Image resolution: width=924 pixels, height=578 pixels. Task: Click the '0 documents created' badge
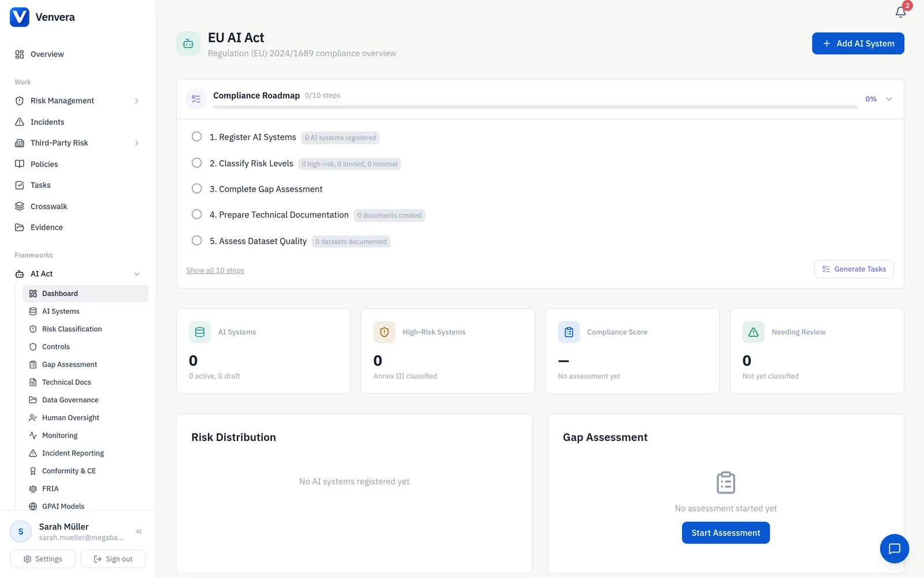[389, 216]
